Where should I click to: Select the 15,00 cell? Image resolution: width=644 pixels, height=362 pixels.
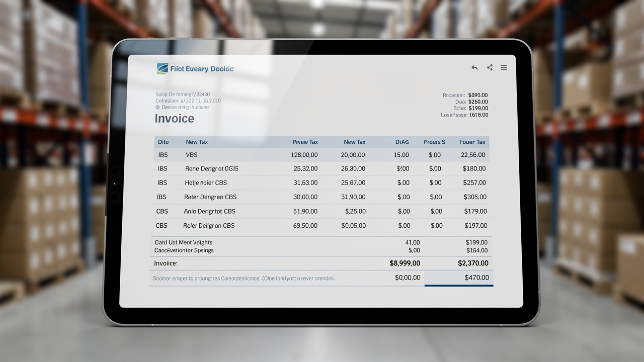point(401,155)
